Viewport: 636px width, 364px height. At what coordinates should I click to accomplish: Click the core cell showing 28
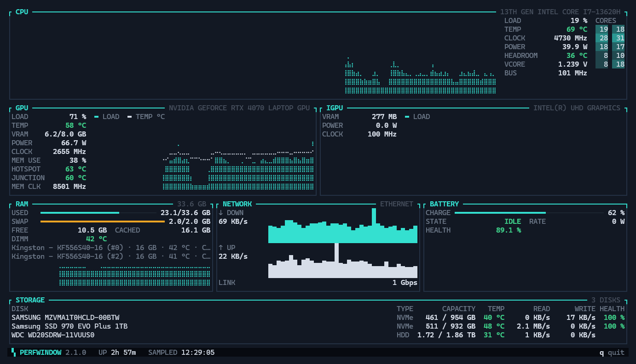[602, 38]
